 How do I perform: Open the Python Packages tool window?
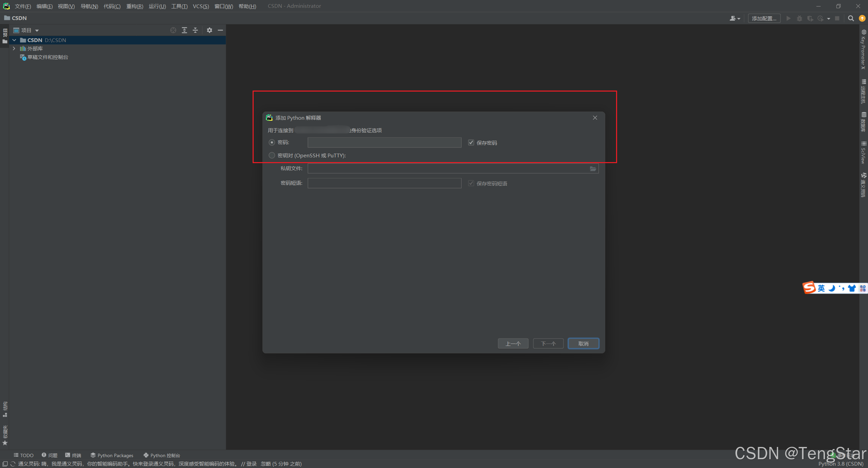[x=112, y=455]
